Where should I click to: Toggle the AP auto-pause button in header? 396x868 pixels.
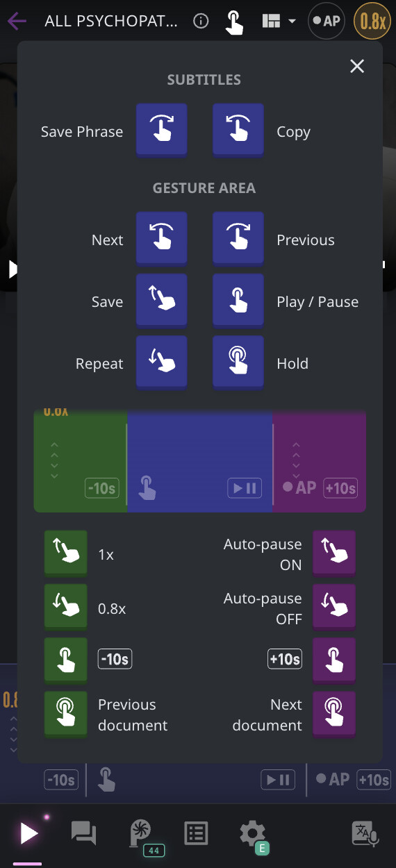tap(327, 21)
